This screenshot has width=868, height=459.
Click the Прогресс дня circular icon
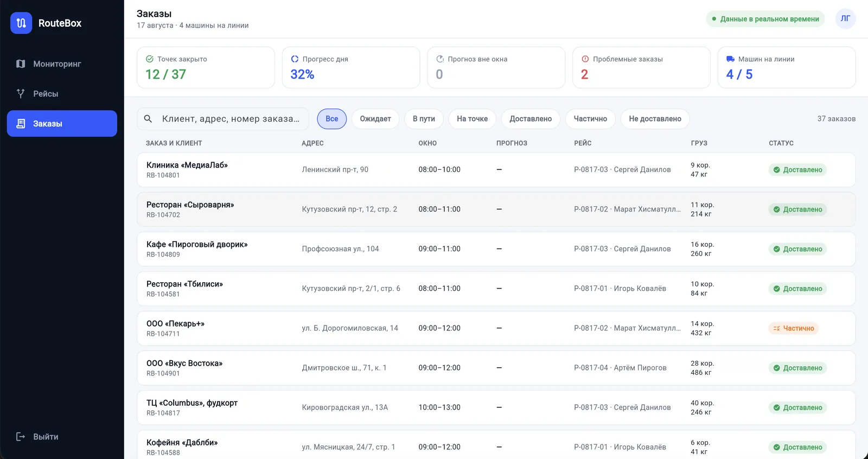coord(295,59)
